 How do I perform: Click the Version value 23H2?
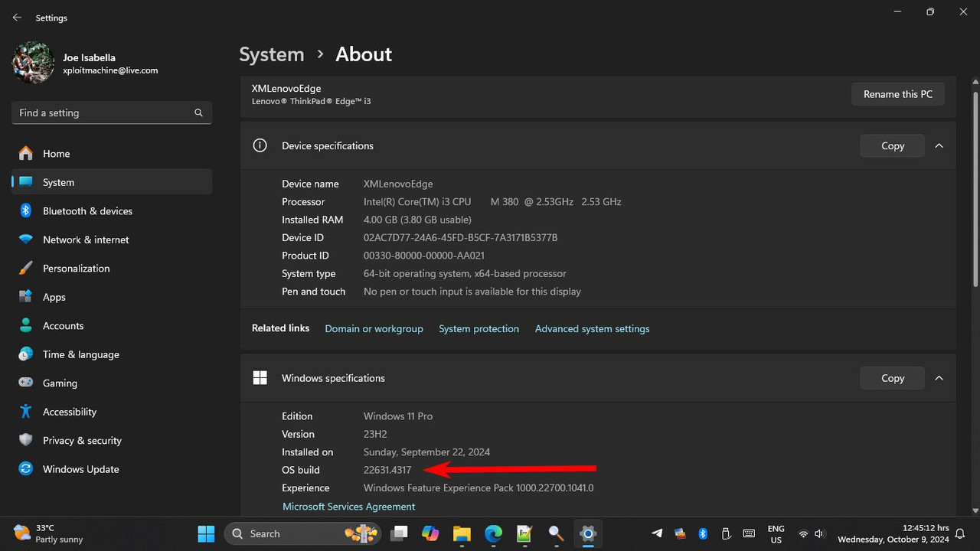coord(375,434)
